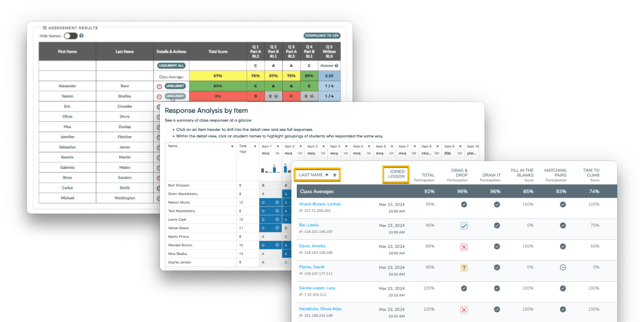
Task: Click Amelia Davis's Matching Pairs checkmark
Action: click(x=563, y=246)
